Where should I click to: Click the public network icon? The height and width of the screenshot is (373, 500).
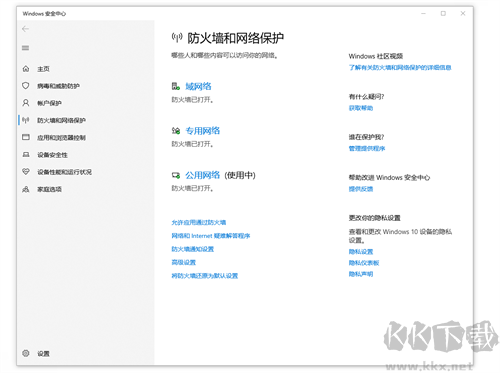coord(176,175)
